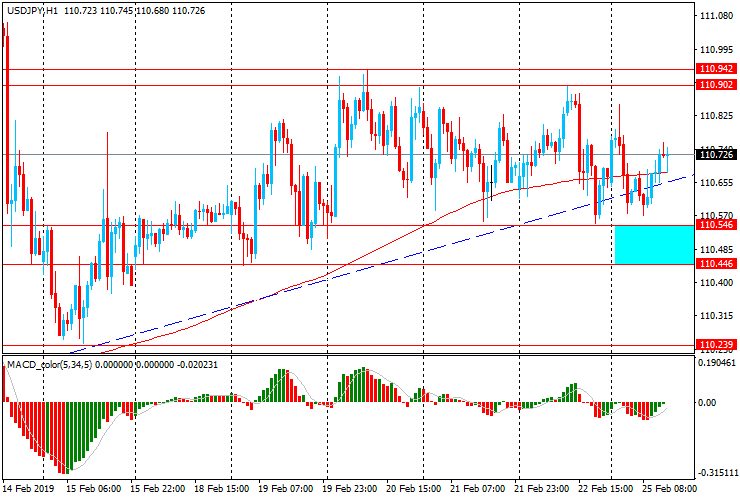The image size is (740, 500).
Task: Click the MACD scale value -0.315117
Action: tap(716, 474)
